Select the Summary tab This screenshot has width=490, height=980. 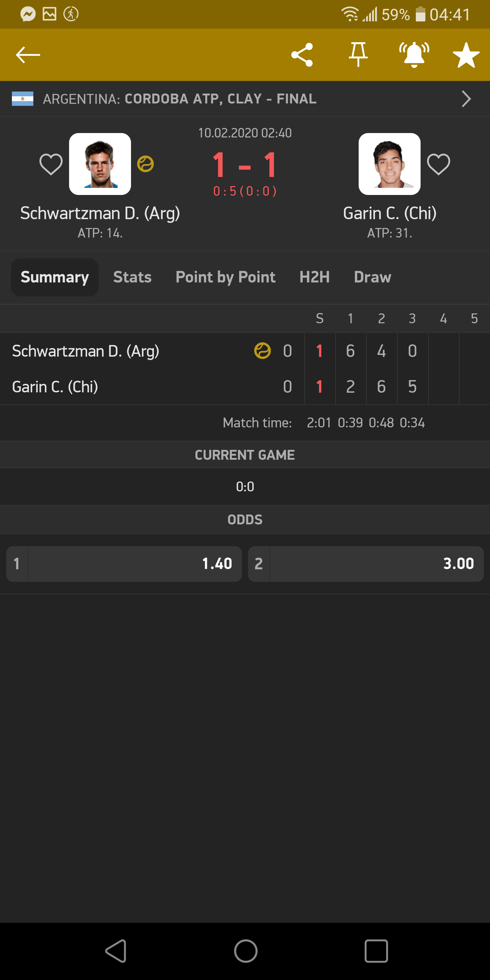(x=55, y=277)
